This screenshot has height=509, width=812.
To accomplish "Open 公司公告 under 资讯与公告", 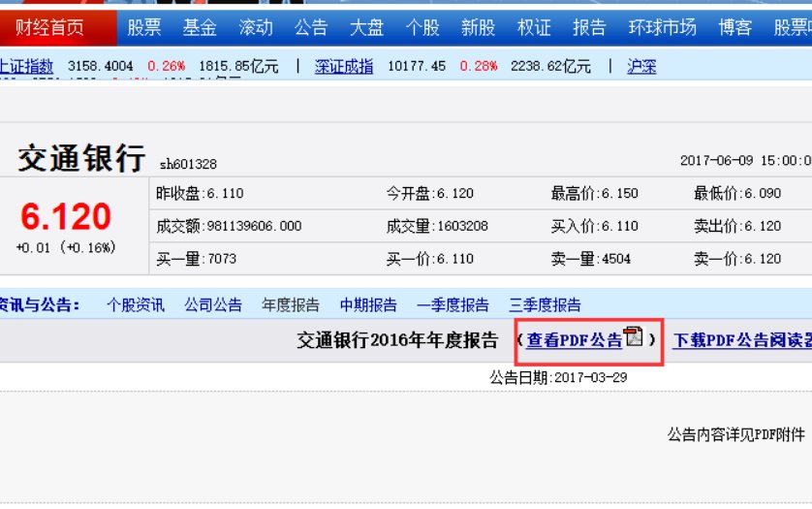I will click(x=213, y=304).
